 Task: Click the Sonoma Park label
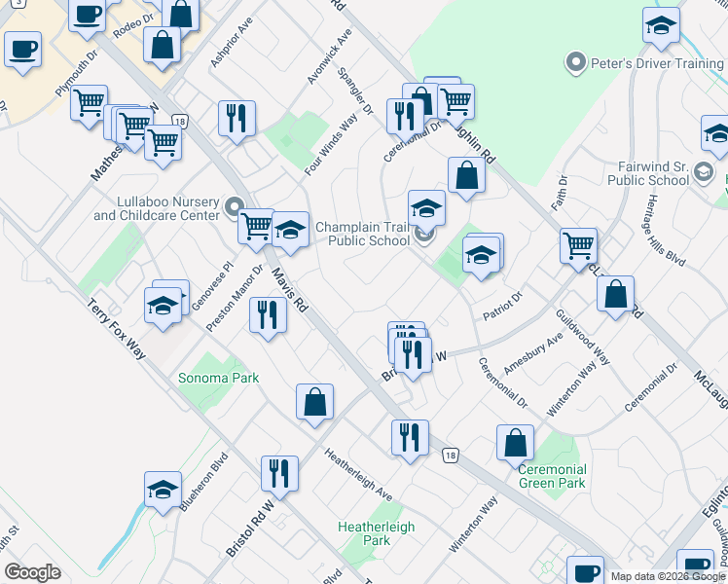tap(219, 378)
